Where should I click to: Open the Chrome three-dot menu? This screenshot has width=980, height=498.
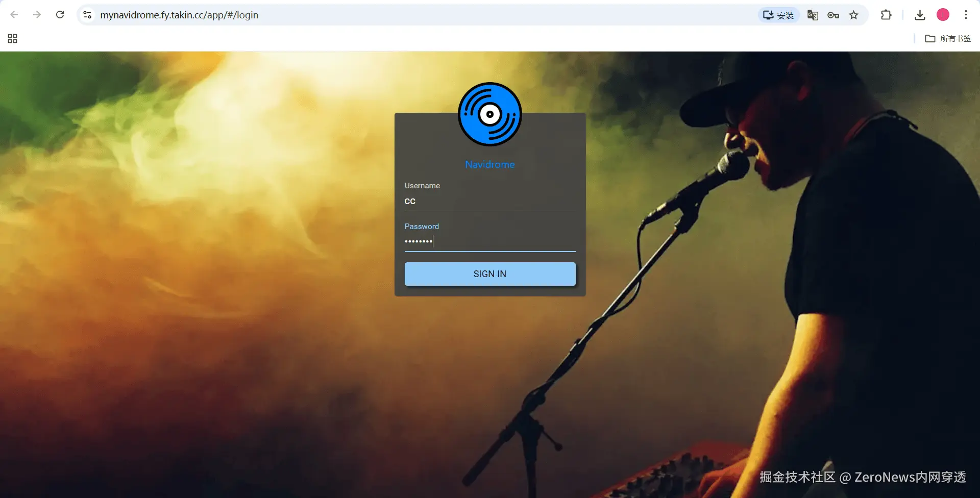click(x=966, y=15)
